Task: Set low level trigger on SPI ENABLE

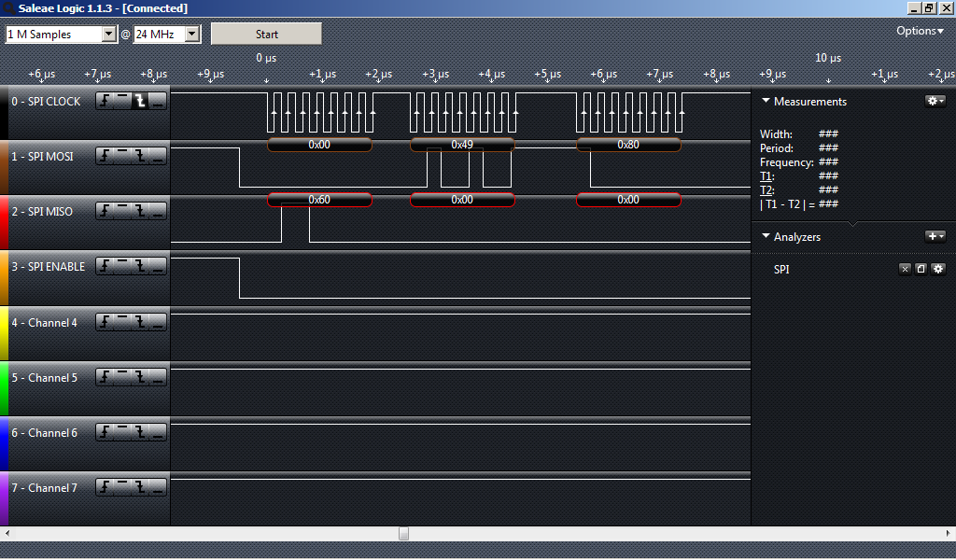Action: click(158, 267)
